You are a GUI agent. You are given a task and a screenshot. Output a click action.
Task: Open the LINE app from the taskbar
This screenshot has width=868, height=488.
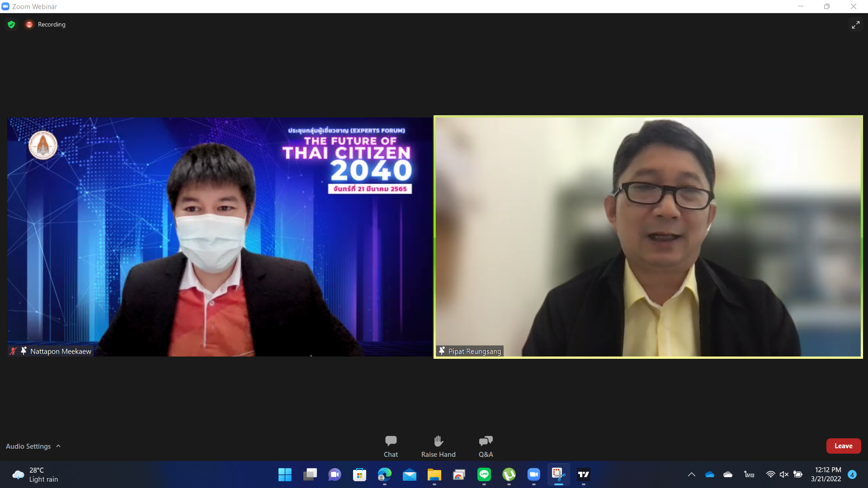point(484,474)
